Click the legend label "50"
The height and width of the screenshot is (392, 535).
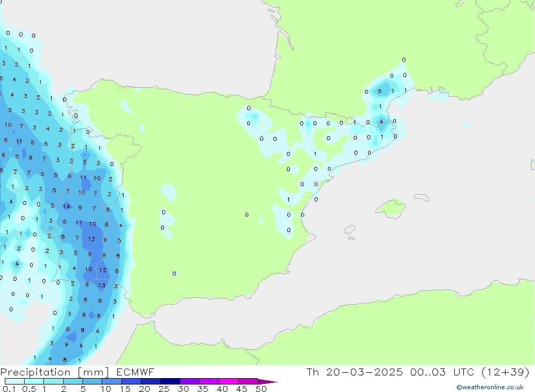pyautogui.click(x=261, y=389)
